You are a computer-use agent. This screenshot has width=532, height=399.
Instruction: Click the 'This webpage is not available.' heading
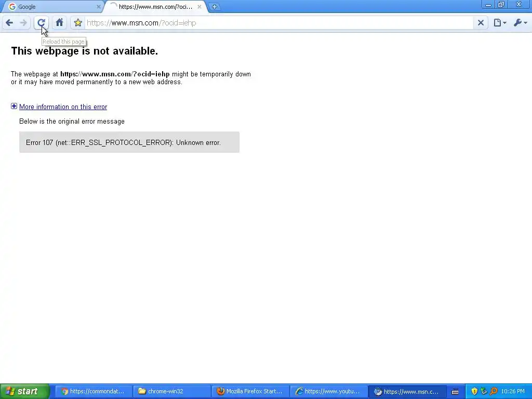point(85,51)
